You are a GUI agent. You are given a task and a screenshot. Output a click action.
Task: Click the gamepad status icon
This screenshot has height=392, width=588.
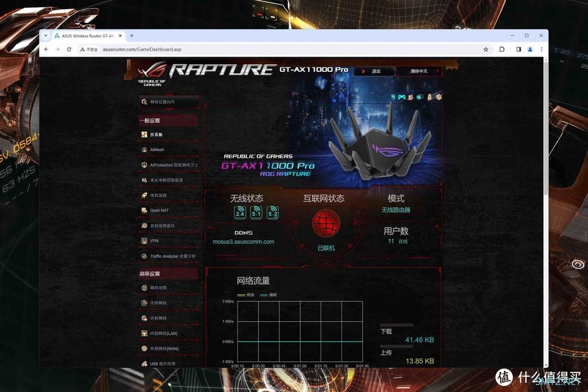coord(402,97)
